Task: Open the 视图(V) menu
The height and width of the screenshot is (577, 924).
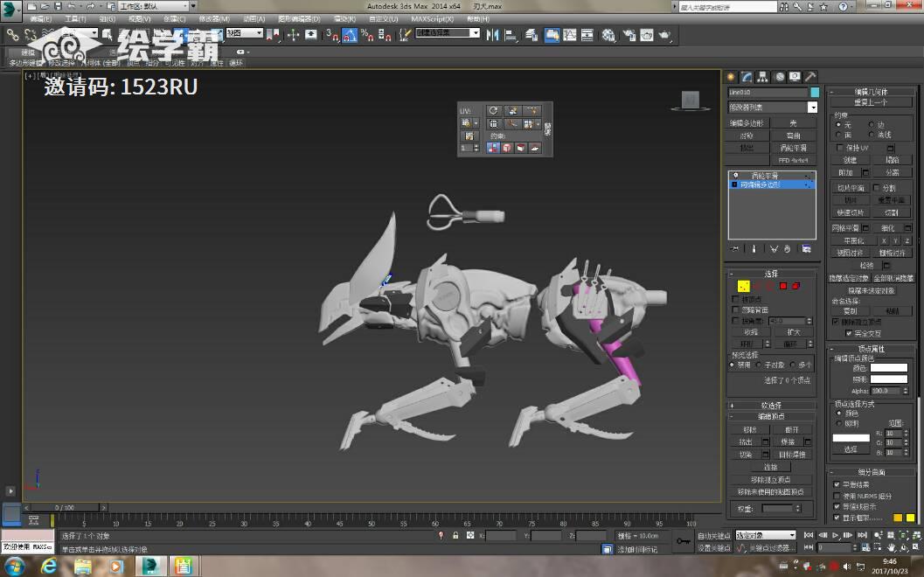Action: (x=139, y=19)
